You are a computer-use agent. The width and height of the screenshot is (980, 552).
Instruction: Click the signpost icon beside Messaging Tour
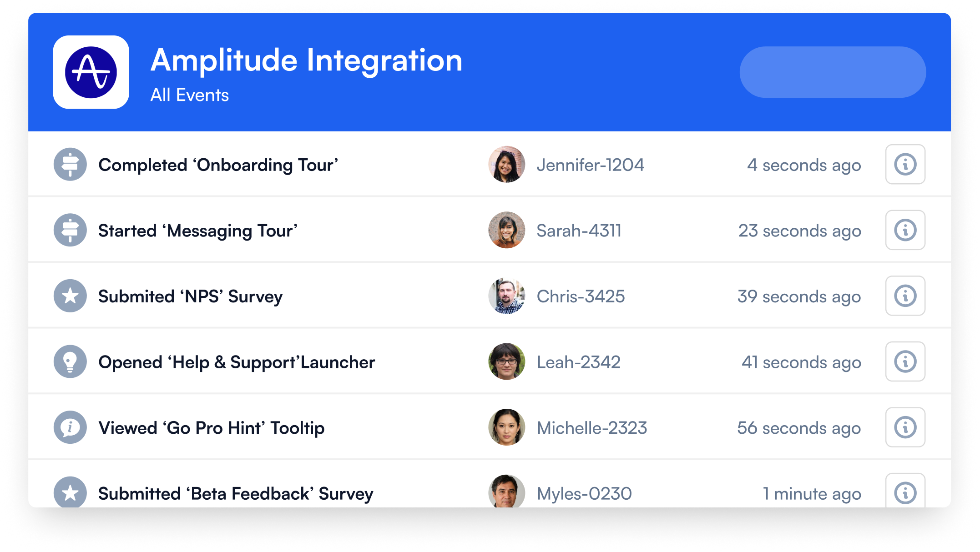pyautogui.click(x=70, y=230)
